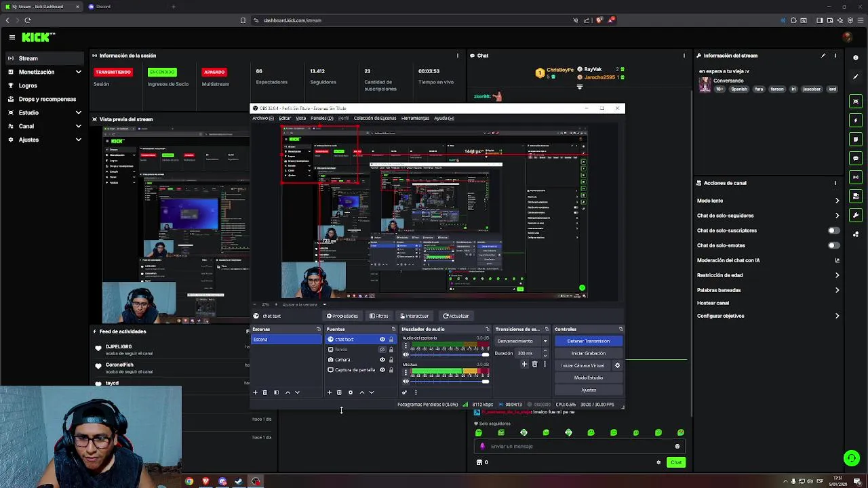Click the lightning bolt icon in right sidebar
868x488 pixels.
point(856,120)
